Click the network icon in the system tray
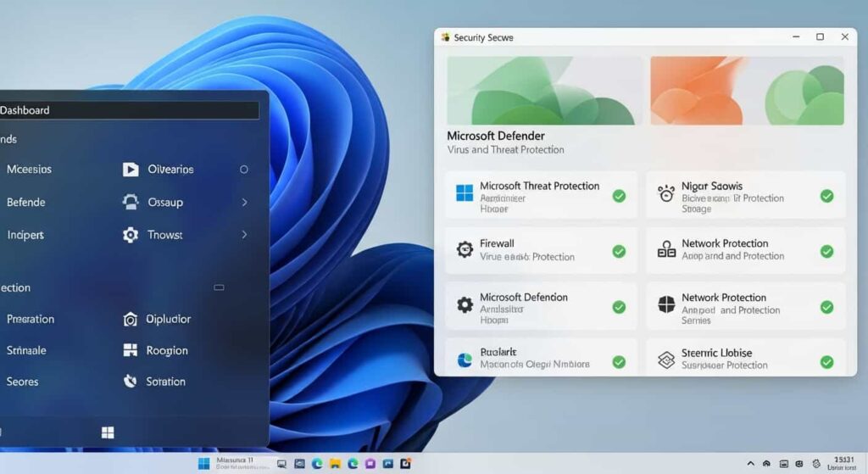This screenshot has height=474, width=868. click(x=766, y=464)
